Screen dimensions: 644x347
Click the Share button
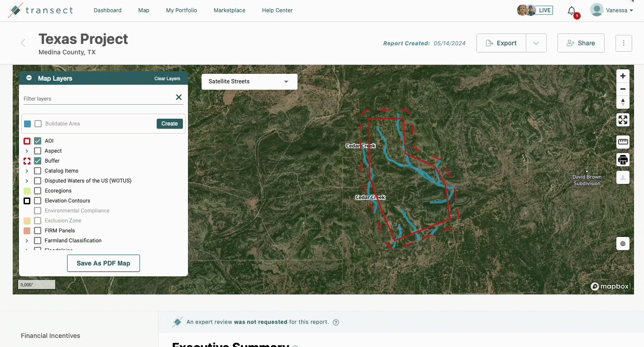pos(581,43)
